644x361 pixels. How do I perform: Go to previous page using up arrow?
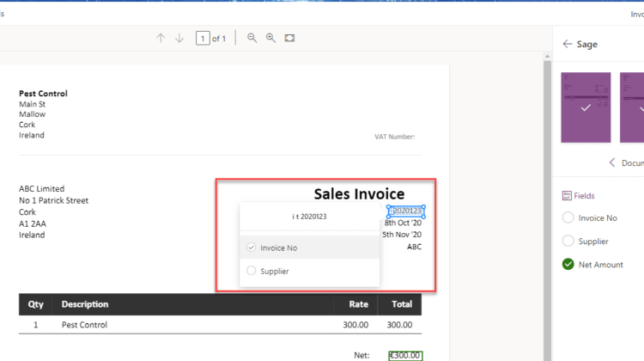pos(161,39)
